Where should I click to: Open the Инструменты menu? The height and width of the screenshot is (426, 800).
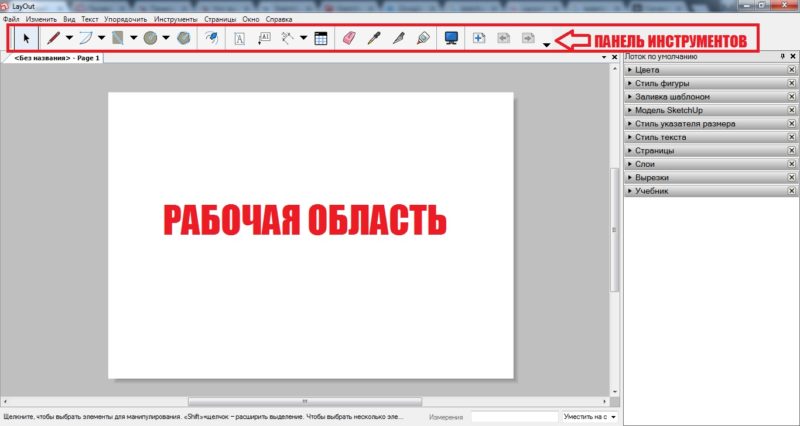coord(175,19)
